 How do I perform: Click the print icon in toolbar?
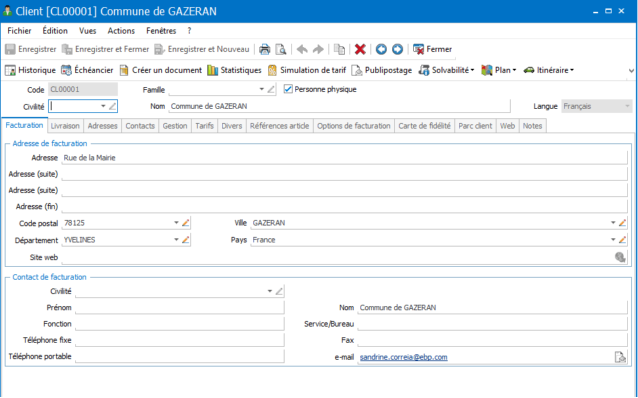pos(264,49)
